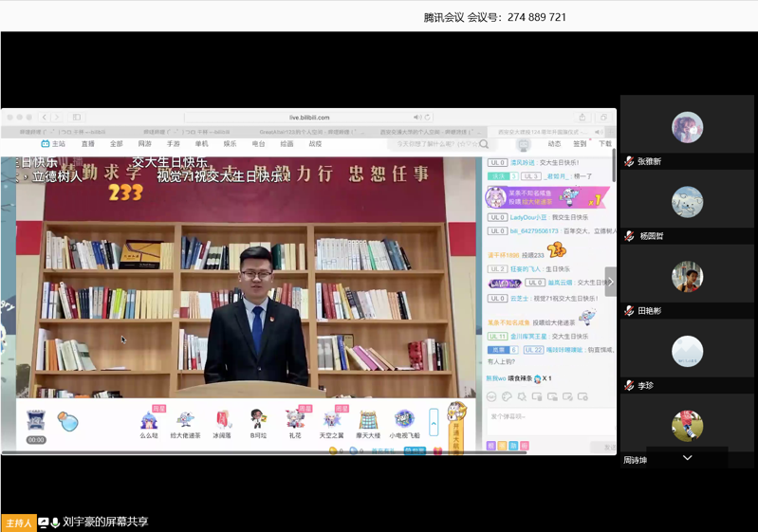
Task: Collapse chat panel with right arrow tab
Action: (x=611, y=282)
